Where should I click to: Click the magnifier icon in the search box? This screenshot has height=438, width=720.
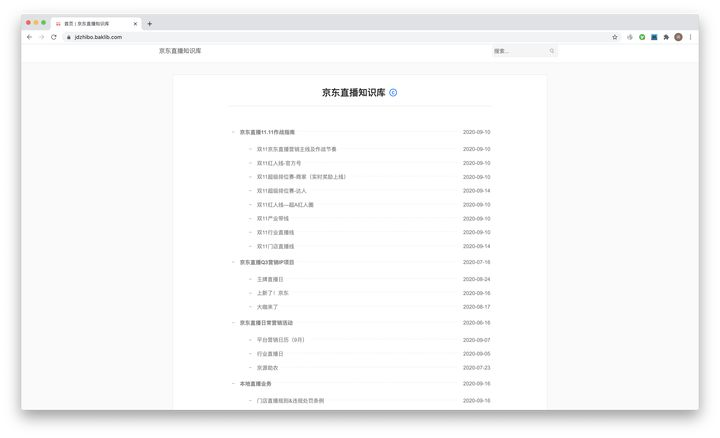(x=551, y=51)
